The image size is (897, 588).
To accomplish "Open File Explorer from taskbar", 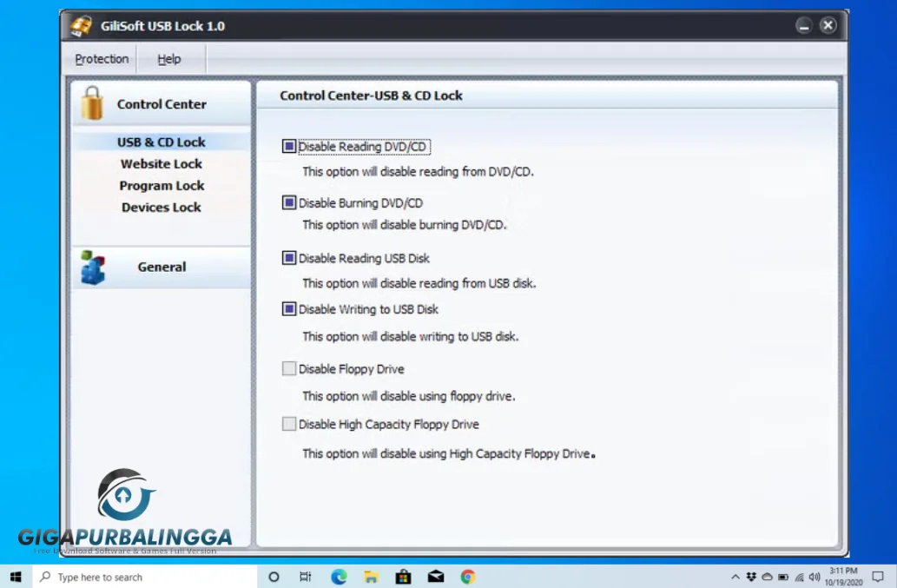I will point(371,577).
